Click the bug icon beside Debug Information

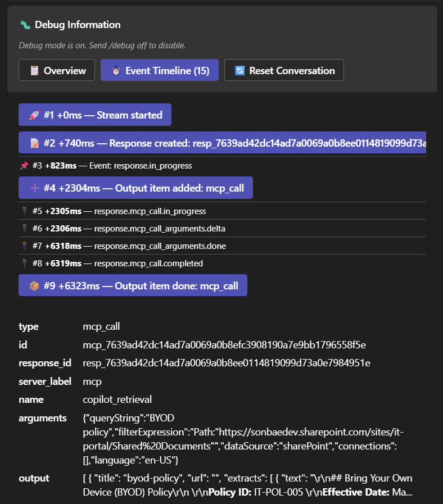(25, 25)
